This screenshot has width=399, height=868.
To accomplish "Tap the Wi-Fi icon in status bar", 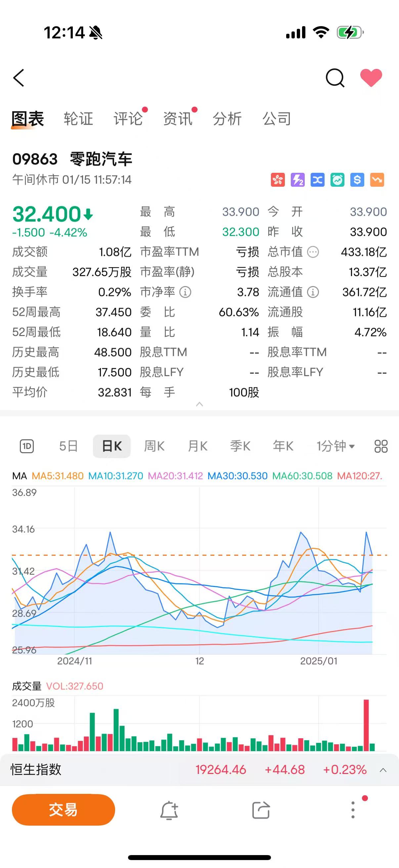I will pyautogui.click(x=321, y=32).
